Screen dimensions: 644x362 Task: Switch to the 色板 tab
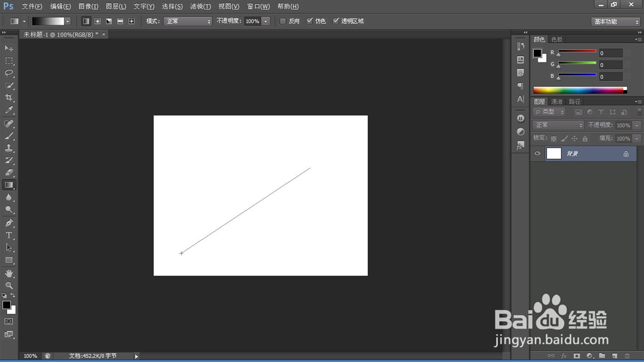(556, 39)
